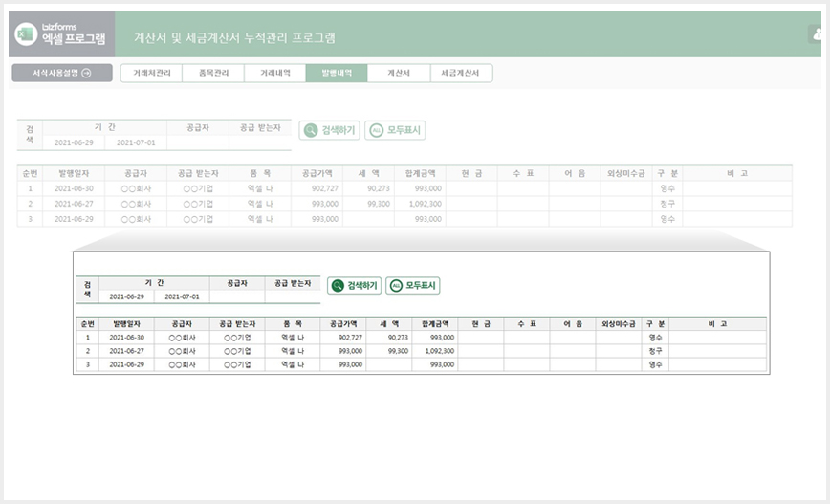This screenshot has width=830, height=504.
Task: Select date cell 2021-06-30 in enlarged inset
Action: [x=126, y=338]
